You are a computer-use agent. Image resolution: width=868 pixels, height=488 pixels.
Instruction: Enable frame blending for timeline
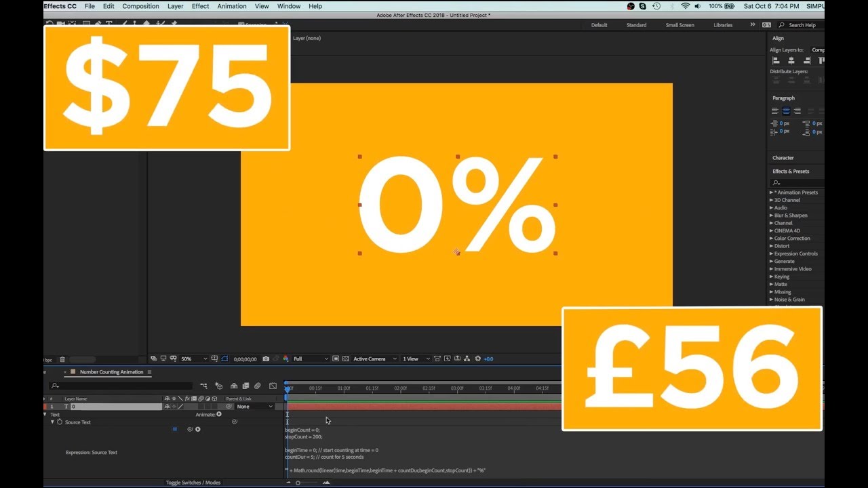[245, 386]
